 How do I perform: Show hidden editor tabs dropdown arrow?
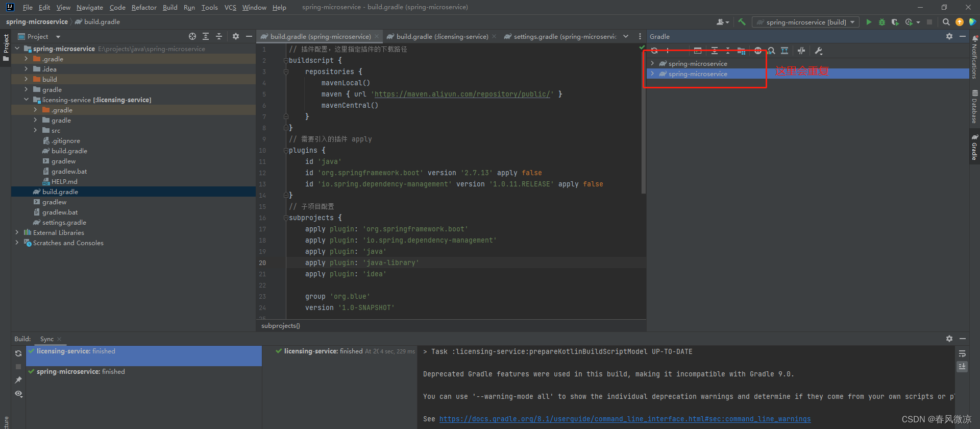[x=626, y=36]
